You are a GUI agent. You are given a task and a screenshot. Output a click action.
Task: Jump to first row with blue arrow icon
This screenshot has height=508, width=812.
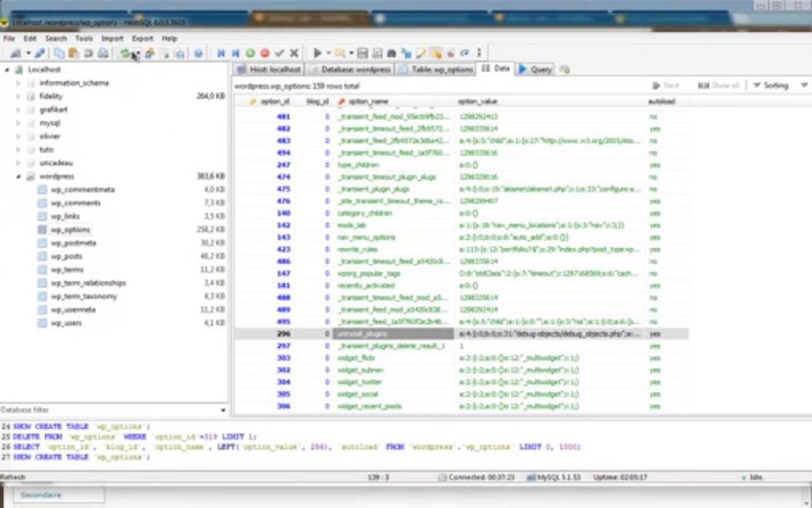pyautogui.click(x=221, y=53)
